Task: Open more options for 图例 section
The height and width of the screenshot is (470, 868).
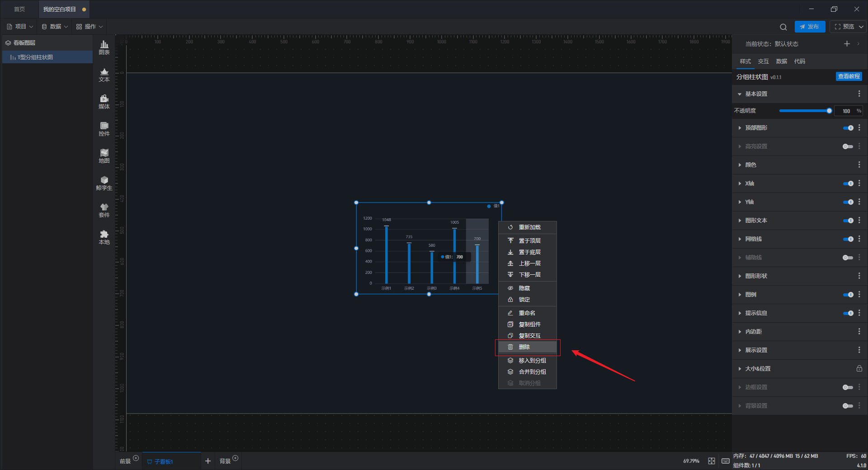Action: pos(859,295)
